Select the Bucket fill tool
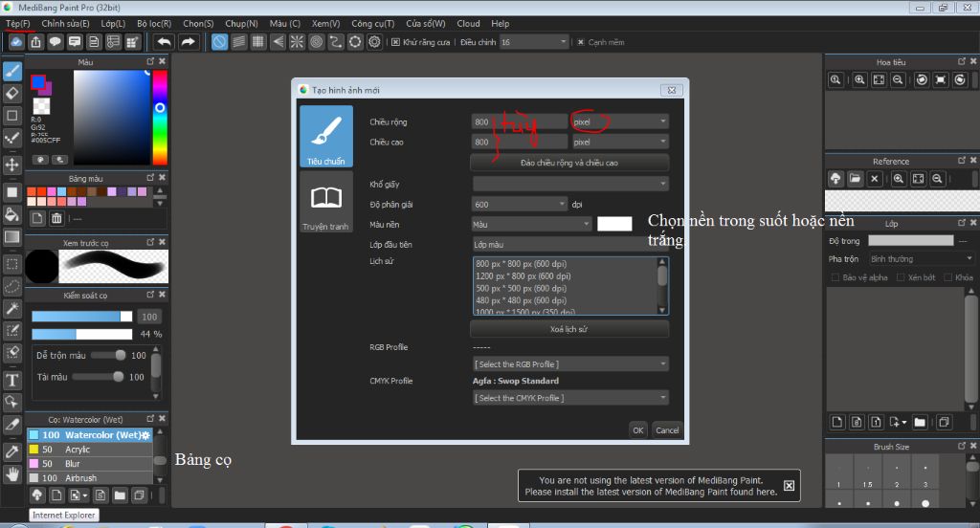Viewport: 980px width, 528px height. pos(11,214)
